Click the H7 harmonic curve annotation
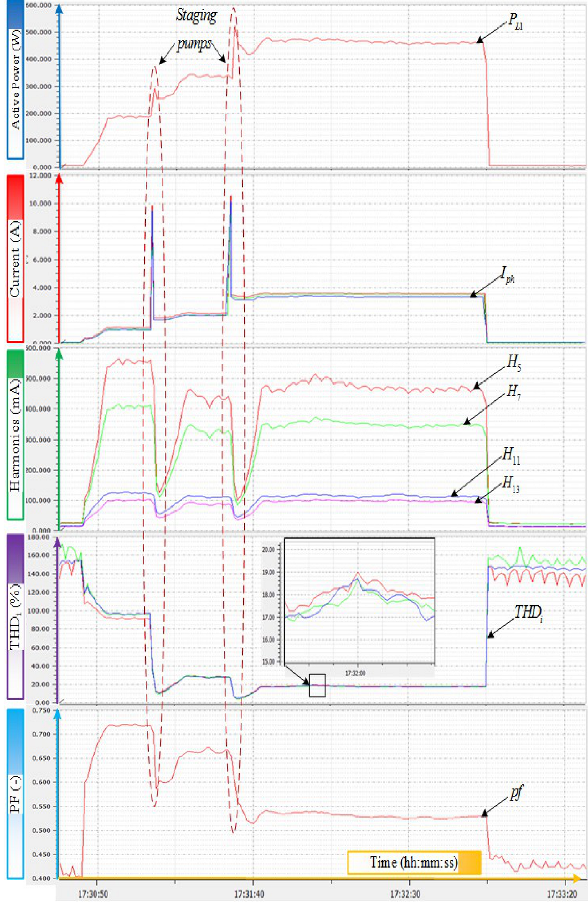This screenshot has height=902, width=588. tap(514, 391)
